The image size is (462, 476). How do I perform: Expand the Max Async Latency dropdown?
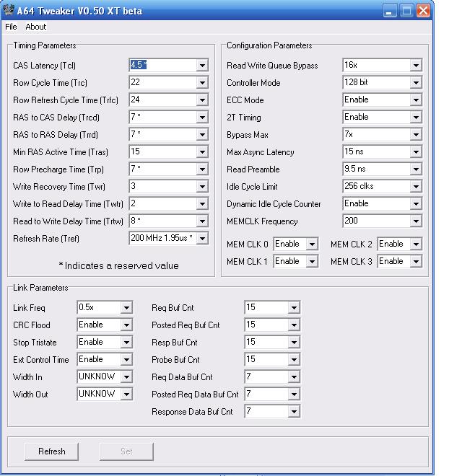tap(416, 151)
